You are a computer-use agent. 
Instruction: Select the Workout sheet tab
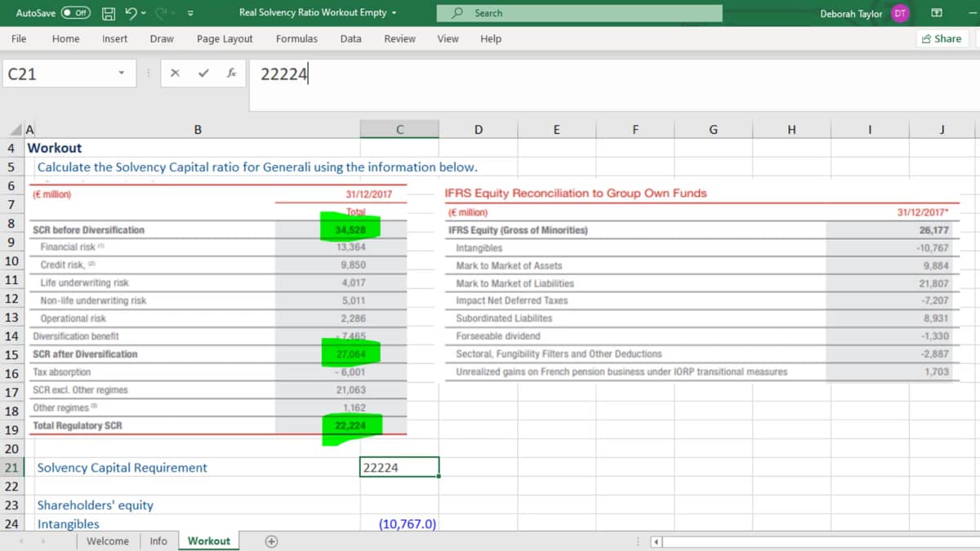click(x=209, y=541)
